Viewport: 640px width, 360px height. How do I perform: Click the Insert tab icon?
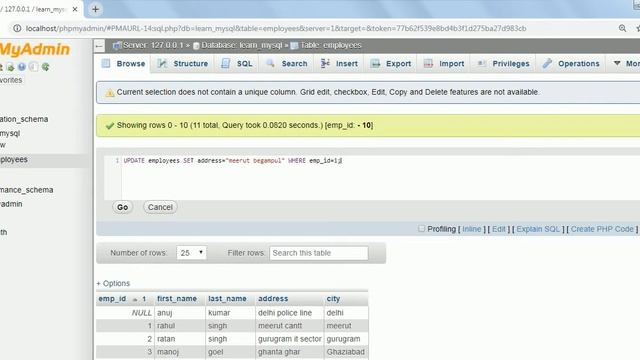coord(325,63)
